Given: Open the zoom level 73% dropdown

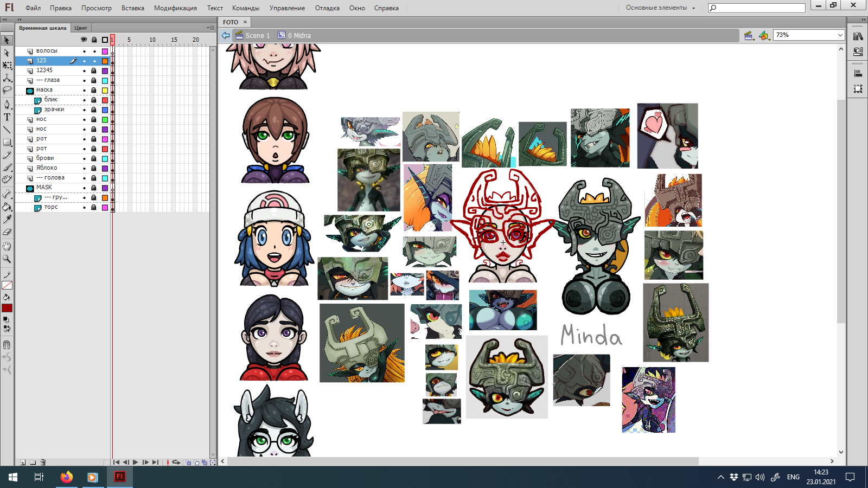Looking at the screenshot, I should coord(840,35).
